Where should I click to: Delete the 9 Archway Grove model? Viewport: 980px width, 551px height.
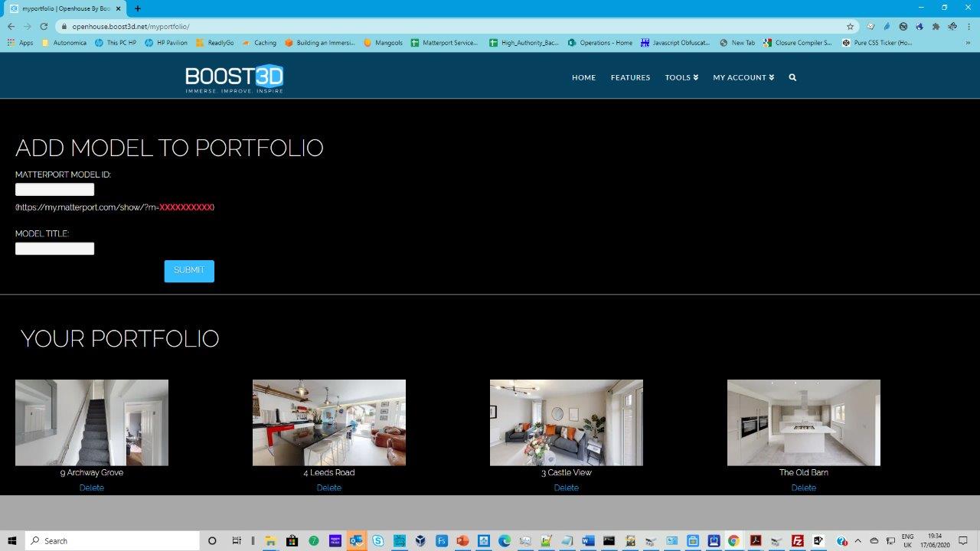92,487
